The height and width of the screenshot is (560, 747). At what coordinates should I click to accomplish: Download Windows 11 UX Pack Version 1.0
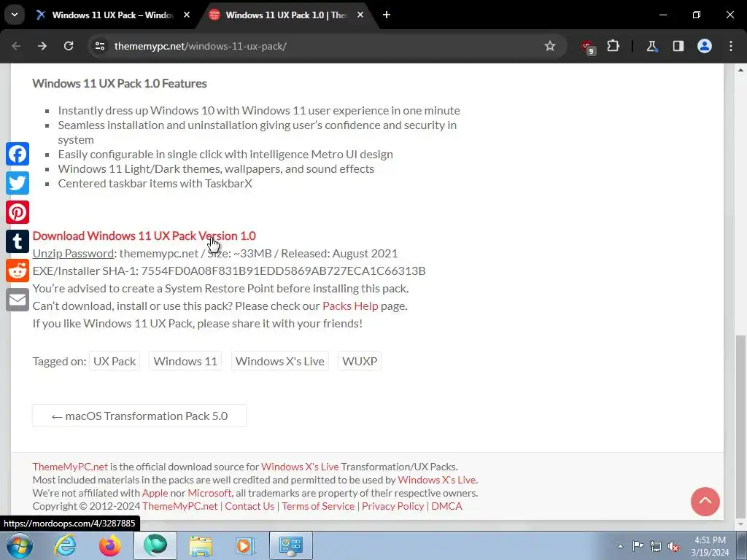point(144,236)
